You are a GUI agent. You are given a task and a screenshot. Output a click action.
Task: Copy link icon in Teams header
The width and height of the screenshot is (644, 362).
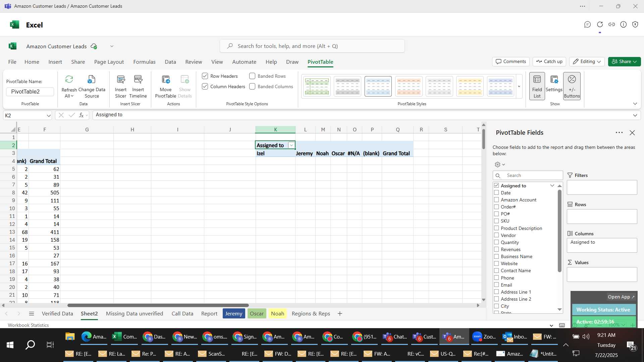click(x=612, y=24)
